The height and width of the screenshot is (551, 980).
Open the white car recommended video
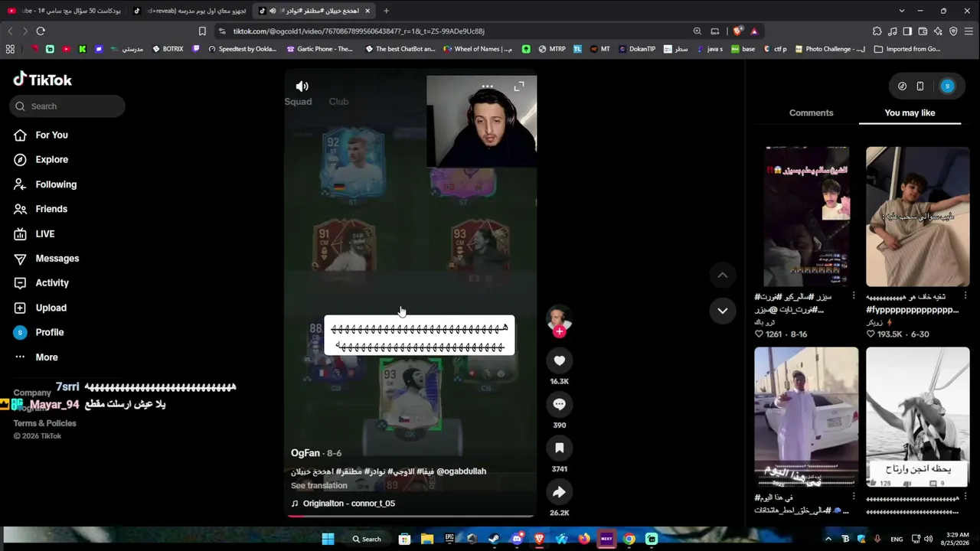[806, 417]
